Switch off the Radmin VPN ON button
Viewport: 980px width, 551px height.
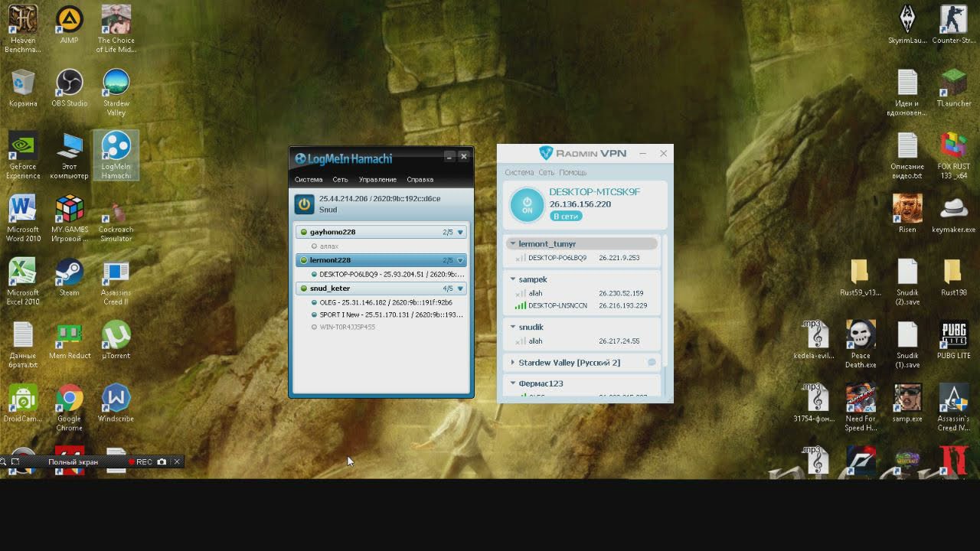tap(527, 205)
